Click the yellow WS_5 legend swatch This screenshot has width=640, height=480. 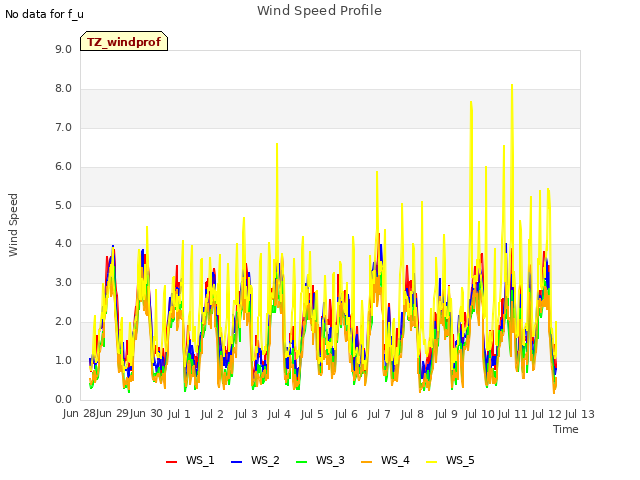point(432,462)
